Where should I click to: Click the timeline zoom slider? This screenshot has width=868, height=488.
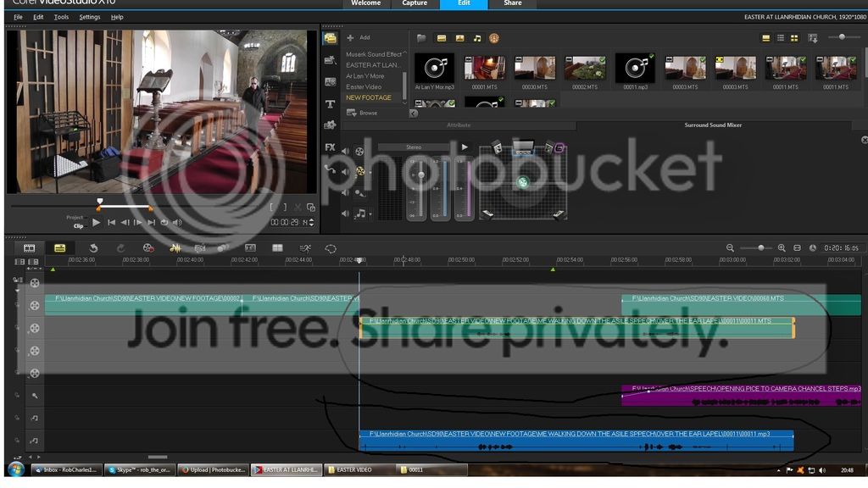[x=760, y=247]
